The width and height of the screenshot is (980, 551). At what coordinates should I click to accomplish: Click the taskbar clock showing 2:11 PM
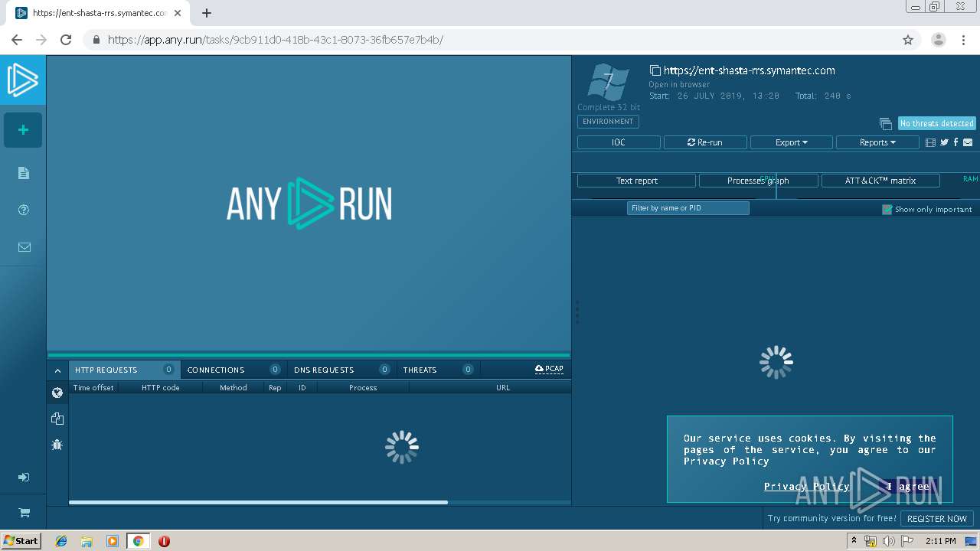point(940,541)
